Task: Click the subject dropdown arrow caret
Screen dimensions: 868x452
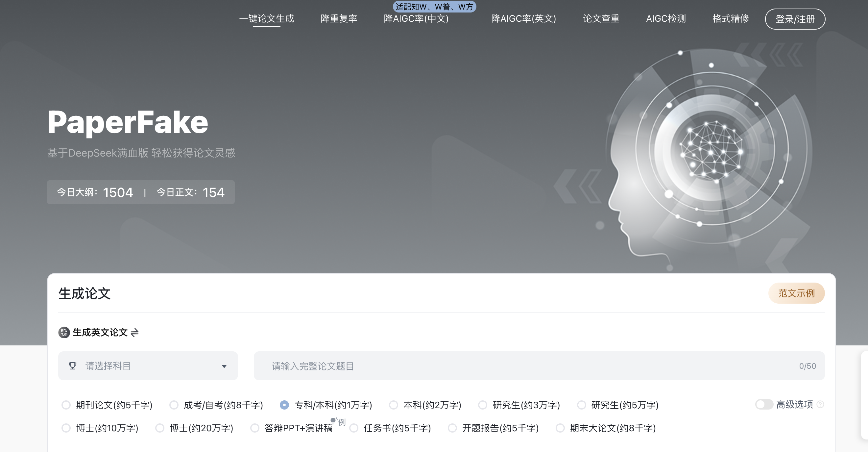Action: click(224, 366)
